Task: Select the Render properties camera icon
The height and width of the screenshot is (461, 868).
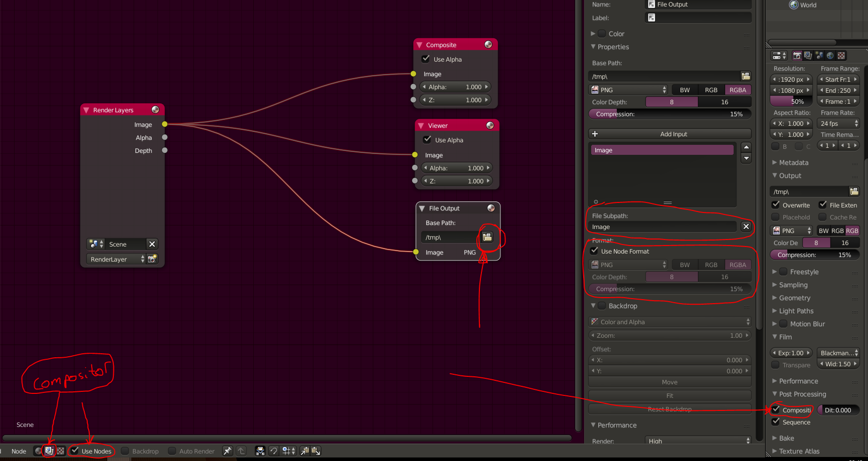Action: coord(797,55)
